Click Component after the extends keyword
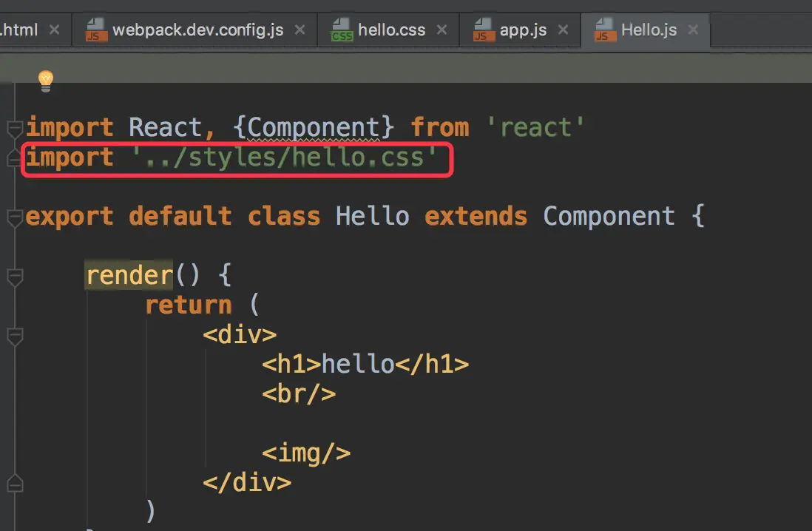812x531 pixels. tap(609, 216)
